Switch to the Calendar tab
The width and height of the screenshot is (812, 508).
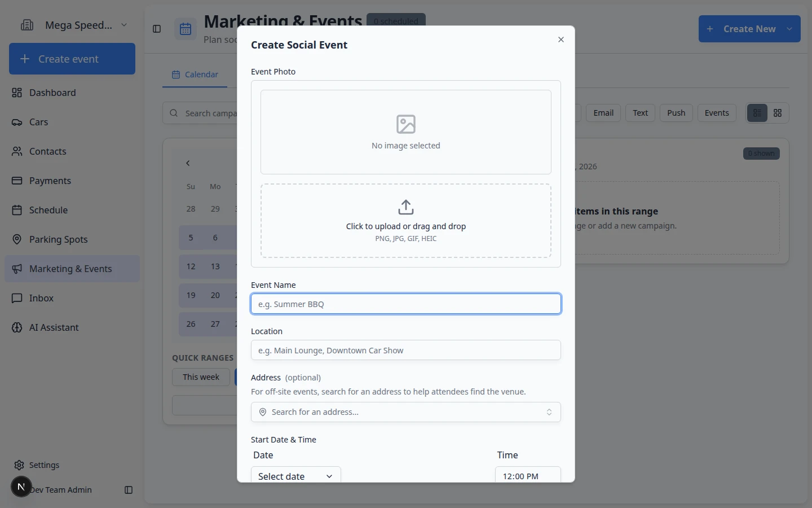195,75
